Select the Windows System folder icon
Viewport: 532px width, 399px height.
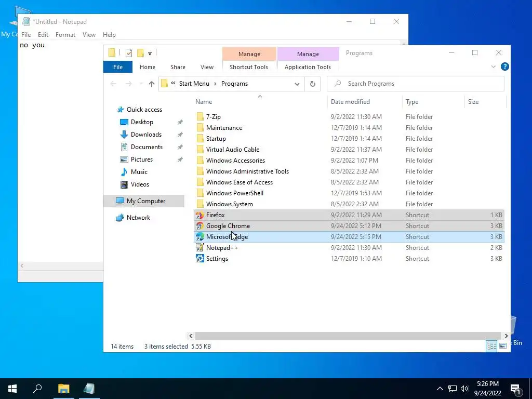pos(200,204)
